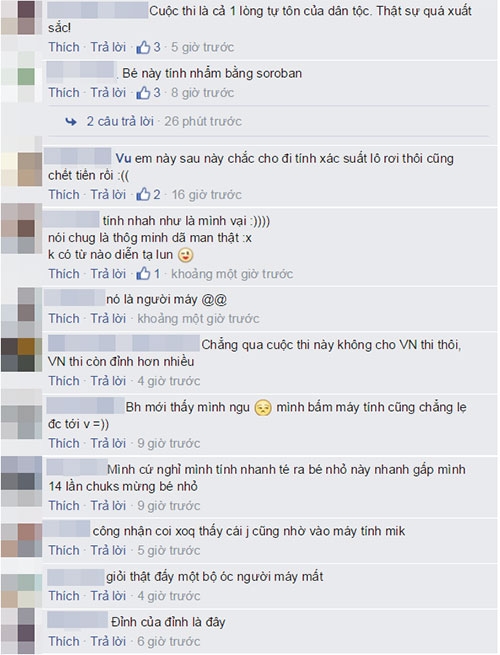500x655 pixels.
Task: Click blurred author name on 'Đỉnh của đỉnh' comment
Action: pyautogui.click(x=77, y=620)
